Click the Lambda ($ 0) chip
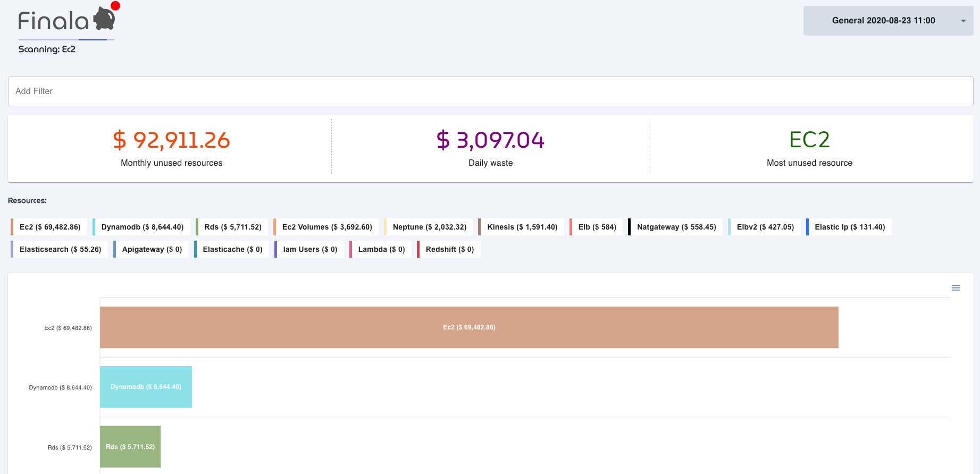Screen dimensions: 980x474 coord(381,249)
